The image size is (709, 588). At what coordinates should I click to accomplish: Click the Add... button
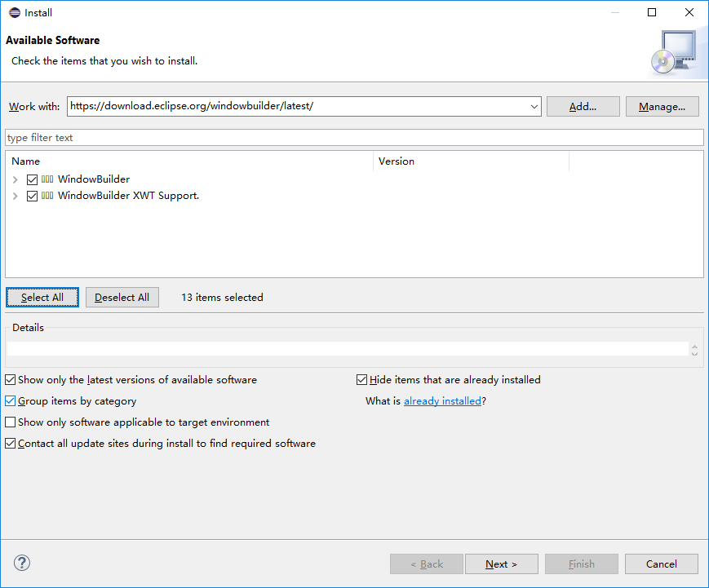tap(583, 107)
